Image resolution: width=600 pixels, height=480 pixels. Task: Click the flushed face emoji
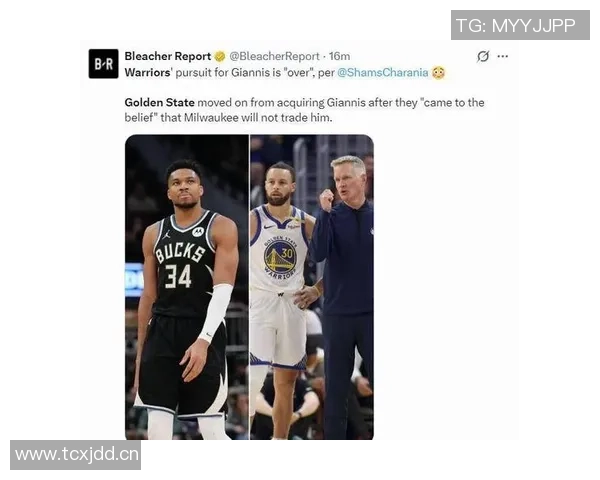pyautogui.click(x=439, y=72)
